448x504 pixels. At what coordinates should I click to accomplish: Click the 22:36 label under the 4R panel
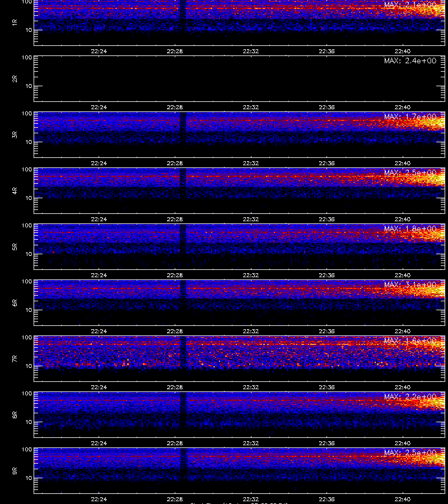(x=326, y=219)
